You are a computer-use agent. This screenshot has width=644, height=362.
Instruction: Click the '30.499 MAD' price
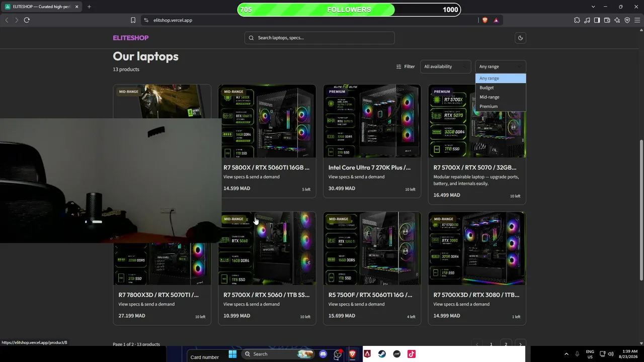tap(342, 189)
